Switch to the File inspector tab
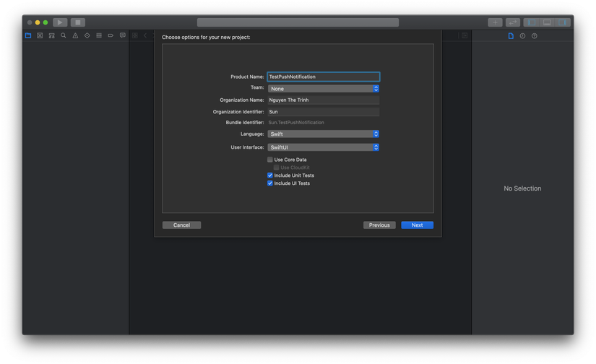Screen dimensions: 596x364 pos(511,35)
